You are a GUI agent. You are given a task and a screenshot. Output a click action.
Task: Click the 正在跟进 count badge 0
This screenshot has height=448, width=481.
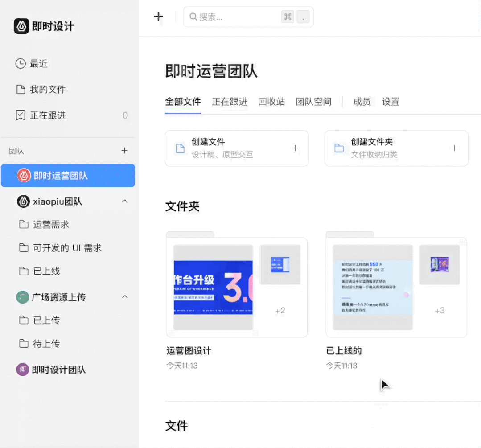(125, 115)
